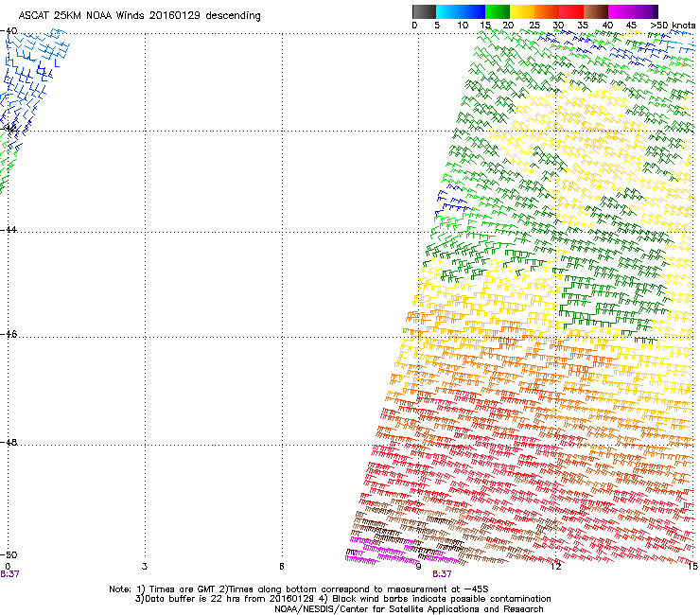Screen dimensions: 700x615
Task: Click the purple time stamp near longitude 9
Action: click(442, 574)
